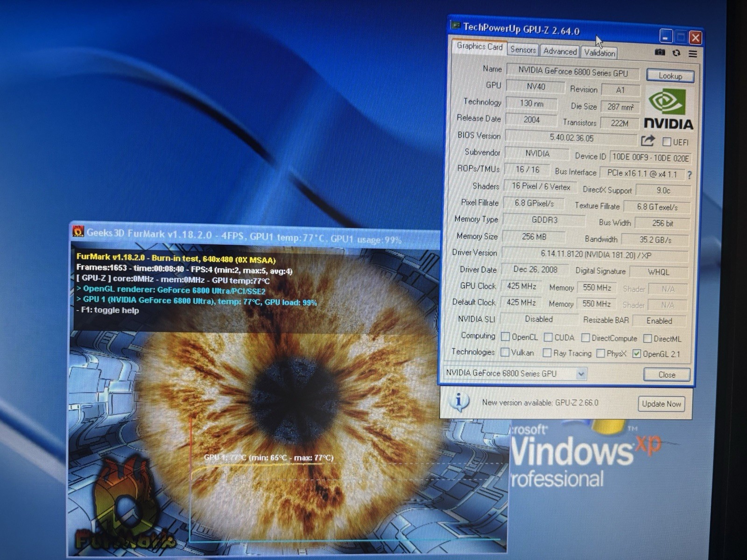
Task: Toggle the UEFI checkbox
Action: tap(667, 141)
